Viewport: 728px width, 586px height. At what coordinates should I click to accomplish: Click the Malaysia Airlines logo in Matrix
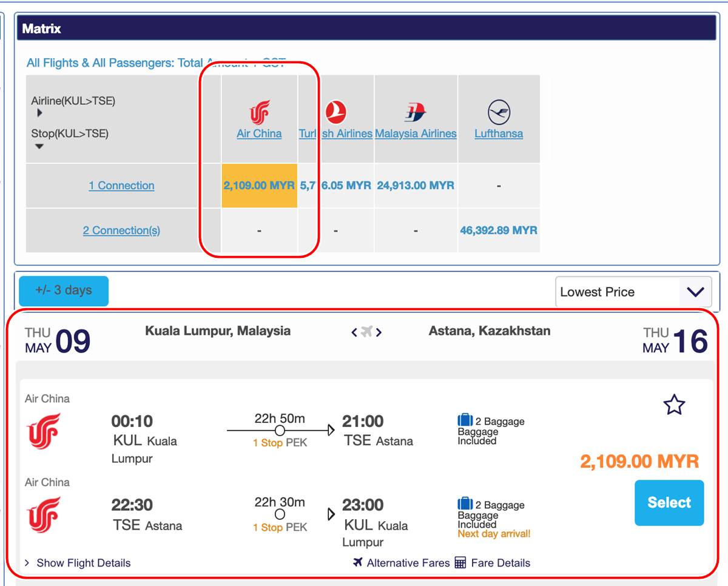416,112
